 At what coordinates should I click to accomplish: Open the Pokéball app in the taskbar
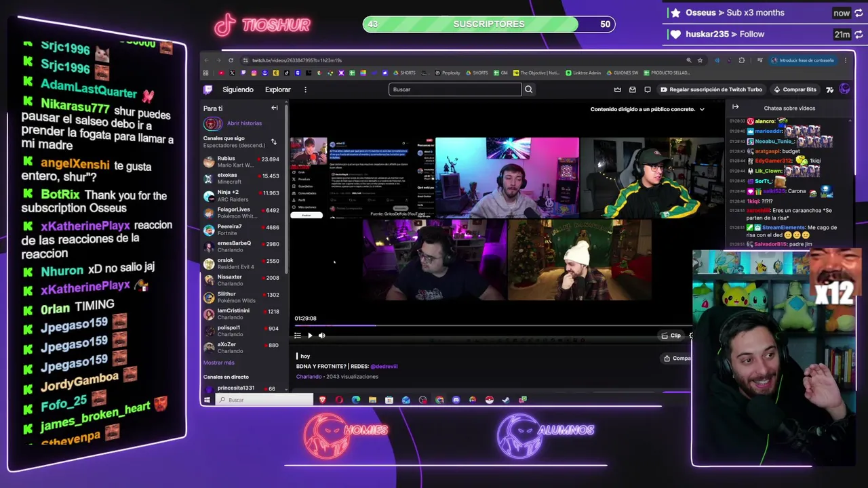(x=489, y=400)
